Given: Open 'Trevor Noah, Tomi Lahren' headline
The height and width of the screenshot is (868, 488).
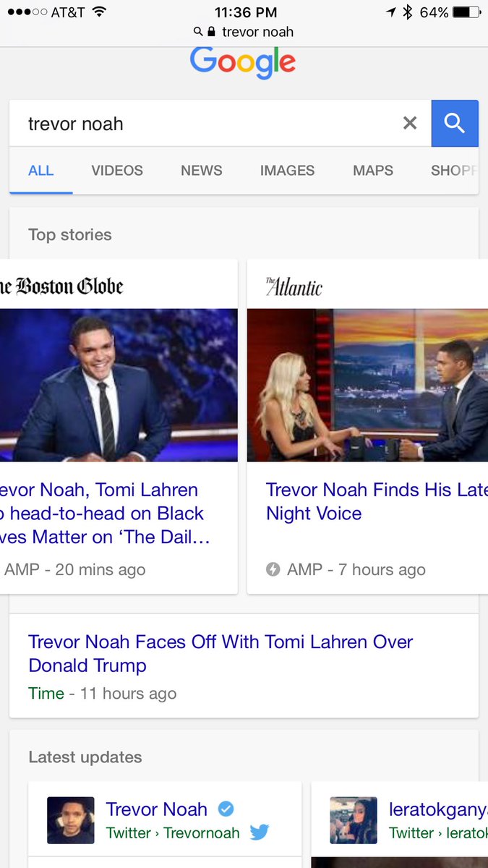Looking at the screenshot, I should 105,514.
